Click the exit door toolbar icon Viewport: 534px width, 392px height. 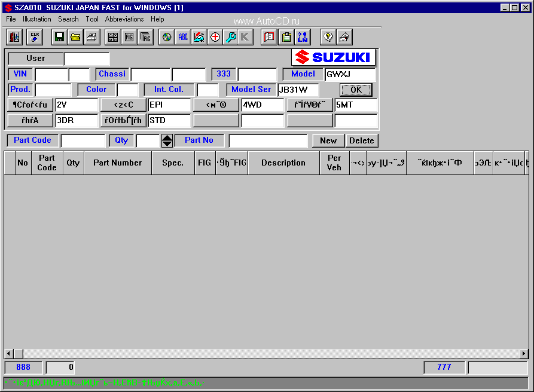[14, 37]
